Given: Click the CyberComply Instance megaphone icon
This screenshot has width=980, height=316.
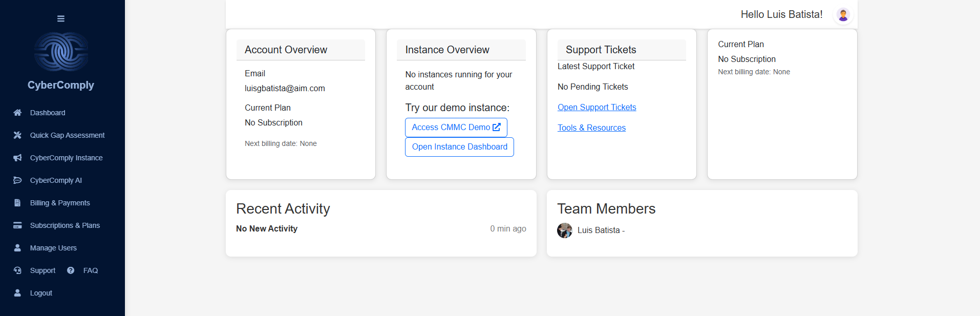Looking at the screenshot, I should [17, 158].
